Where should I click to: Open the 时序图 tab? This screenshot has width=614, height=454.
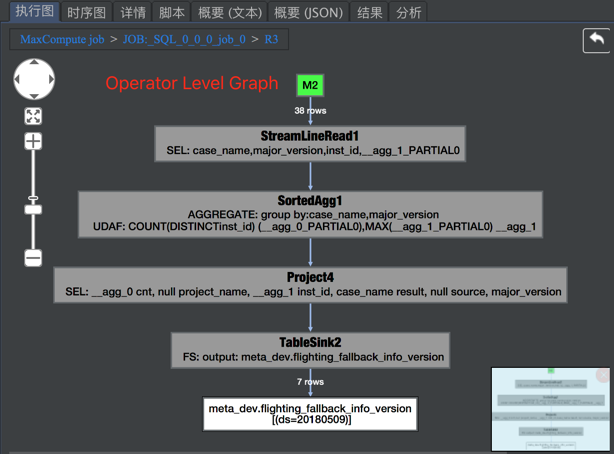(x=87, y=13)
